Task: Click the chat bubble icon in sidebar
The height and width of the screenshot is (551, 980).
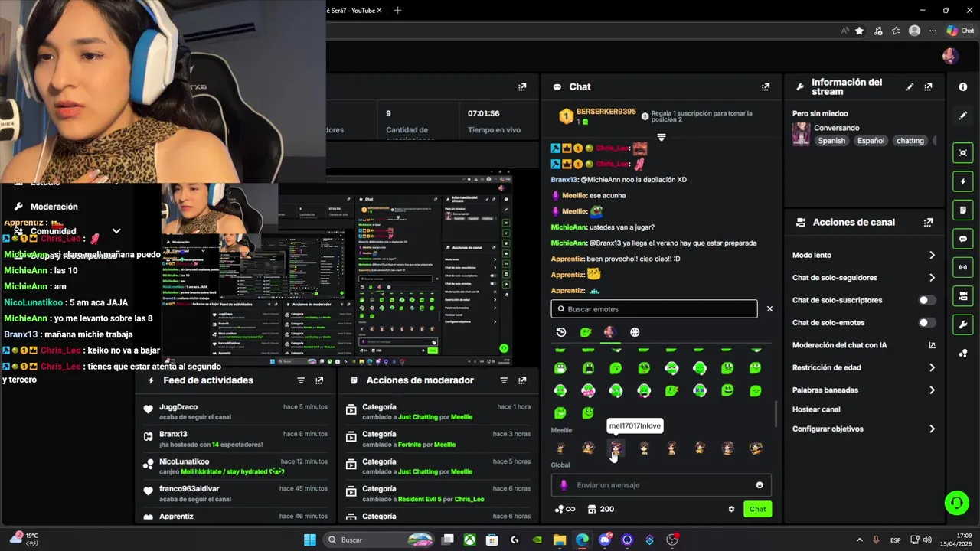Action: coord(963,239)
